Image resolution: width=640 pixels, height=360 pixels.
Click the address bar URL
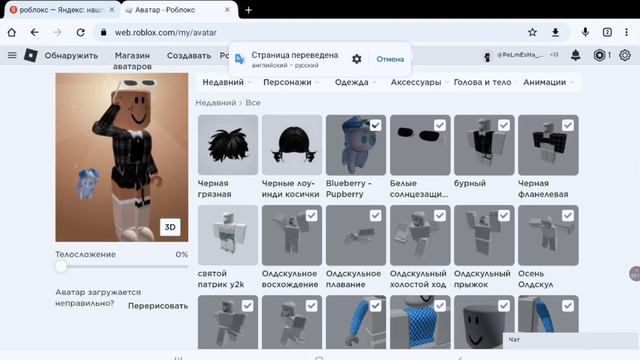tap(166, 33)
